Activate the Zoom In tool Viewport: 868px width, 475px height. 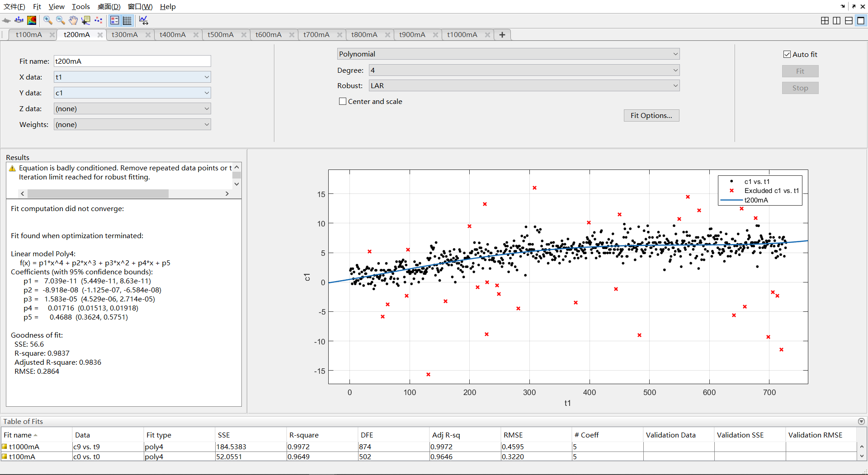pos(47,20)
